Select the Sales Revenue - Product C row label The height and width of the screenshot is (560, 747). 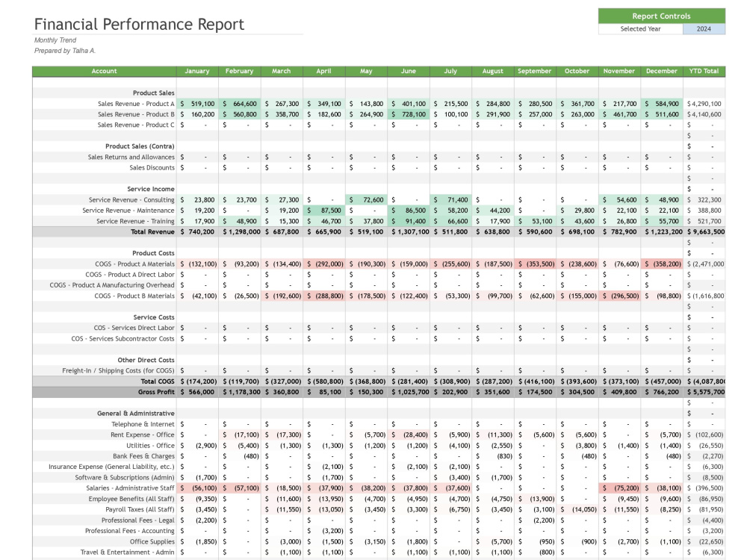point(136,125)
